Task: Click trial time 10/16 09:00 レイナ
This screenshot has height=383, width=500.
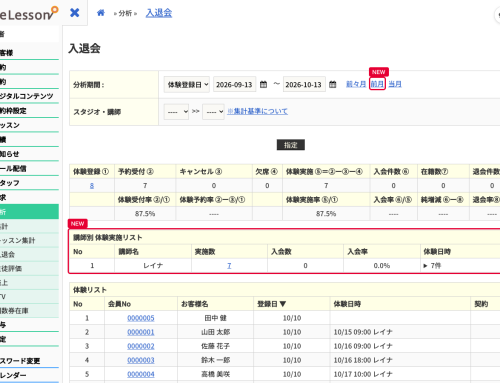Action: click(363, 346)
